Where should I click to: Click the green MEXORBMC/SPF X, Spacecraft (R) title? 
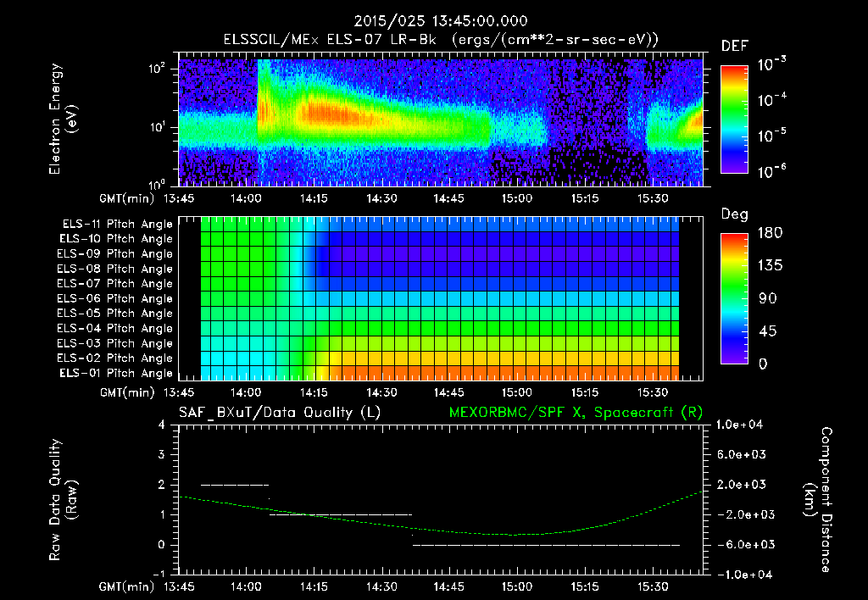576,413
